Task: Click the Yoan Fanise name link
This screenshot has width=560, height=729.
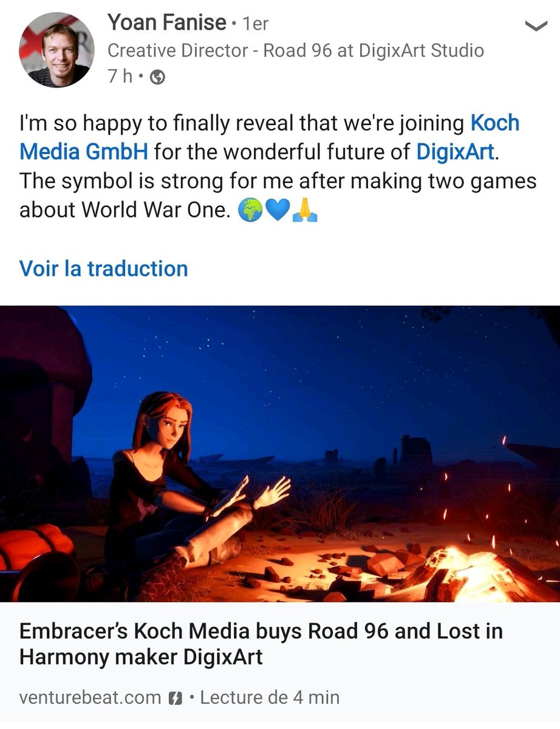Action: click(167, 23)
